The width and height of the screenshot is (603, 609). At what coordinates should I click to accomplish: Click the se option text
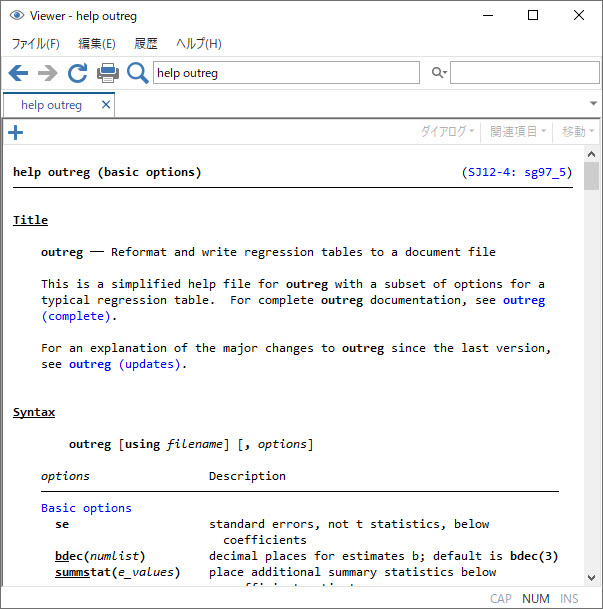pos(62,524)
